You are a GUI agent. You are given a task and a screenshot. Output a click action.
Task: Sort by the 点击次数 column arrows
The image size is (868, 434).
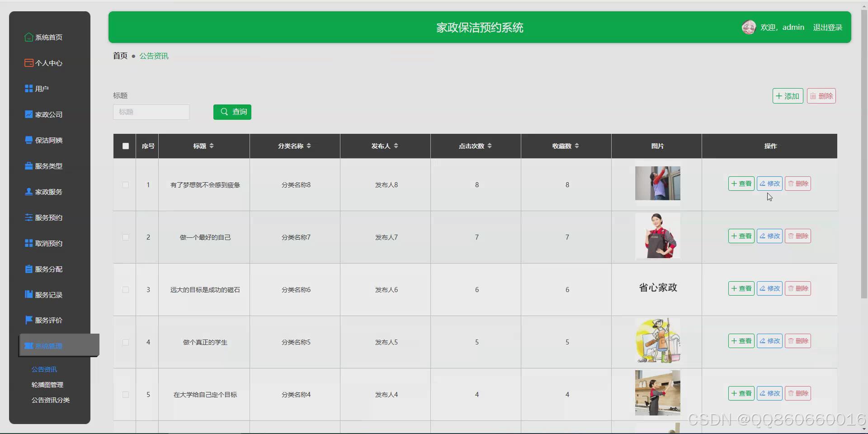point(490,146)
